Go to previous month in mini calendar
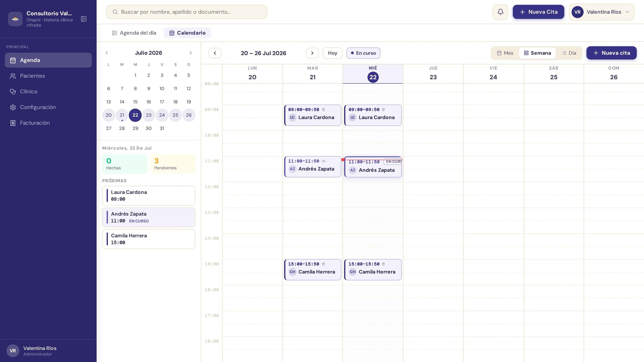 107,53
